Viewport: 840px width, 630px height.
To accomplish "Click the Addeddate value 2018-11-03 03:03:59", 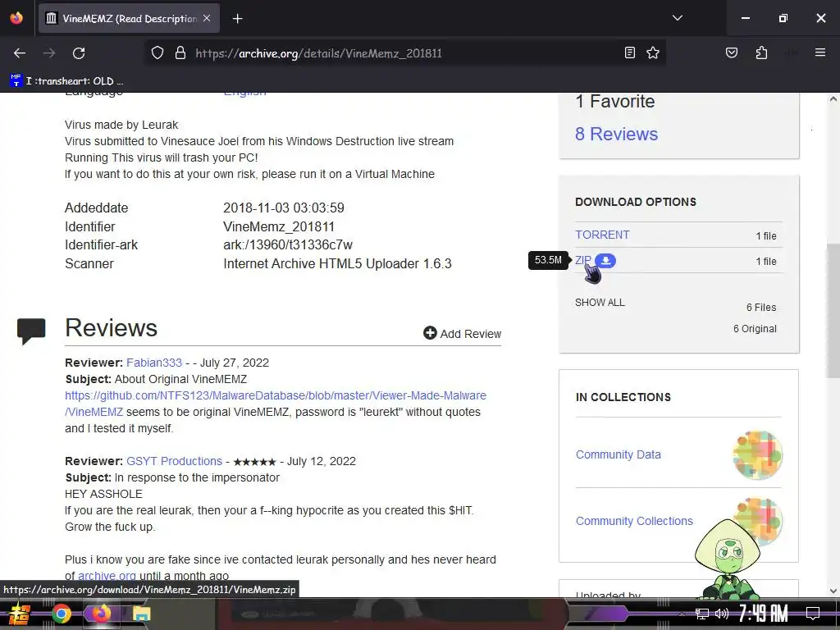I will pos(283,208).
